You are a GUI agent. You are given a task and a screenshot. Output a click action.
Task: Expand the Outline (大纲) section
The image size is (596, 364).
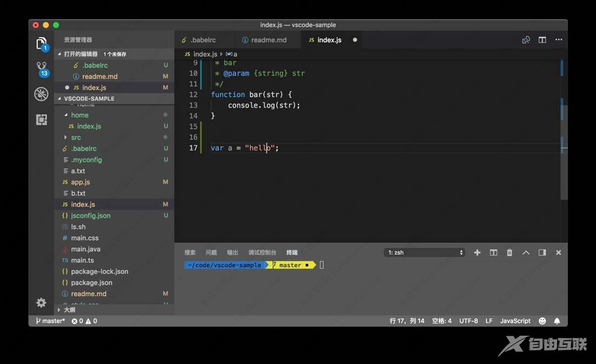(114, 309)
